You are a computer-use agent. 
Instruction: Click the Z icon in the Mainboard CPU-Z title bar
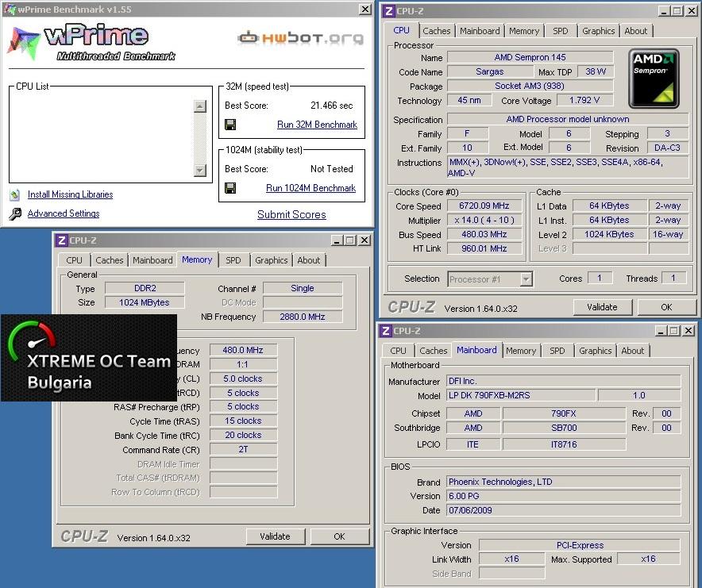(x=385, y=331)
